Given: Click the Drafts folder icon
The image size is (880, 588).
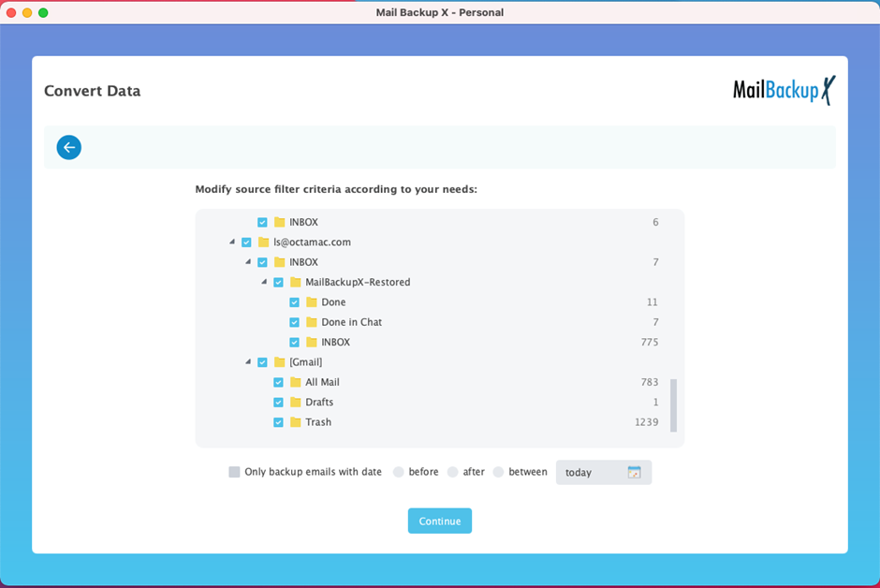Looking at the screenshot, I should pyautogui.click(x=295, y=403).
